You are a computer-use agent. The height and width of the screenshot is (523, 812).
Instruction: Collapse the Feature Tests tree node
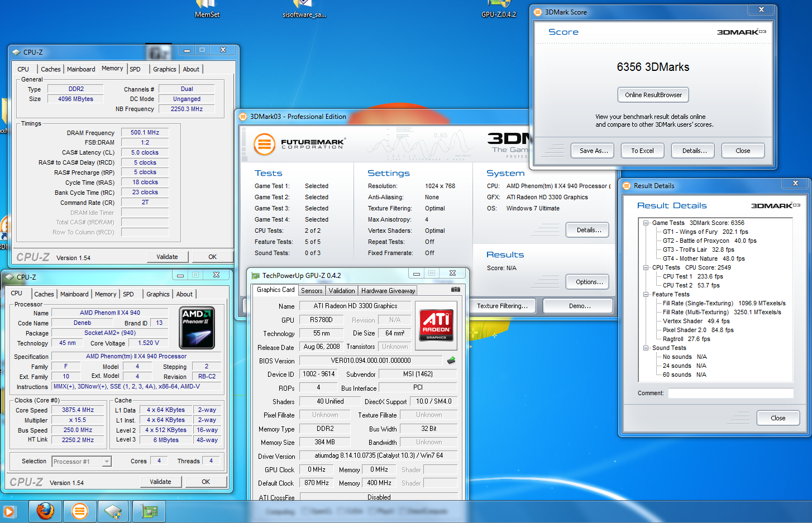pos(646,294)
